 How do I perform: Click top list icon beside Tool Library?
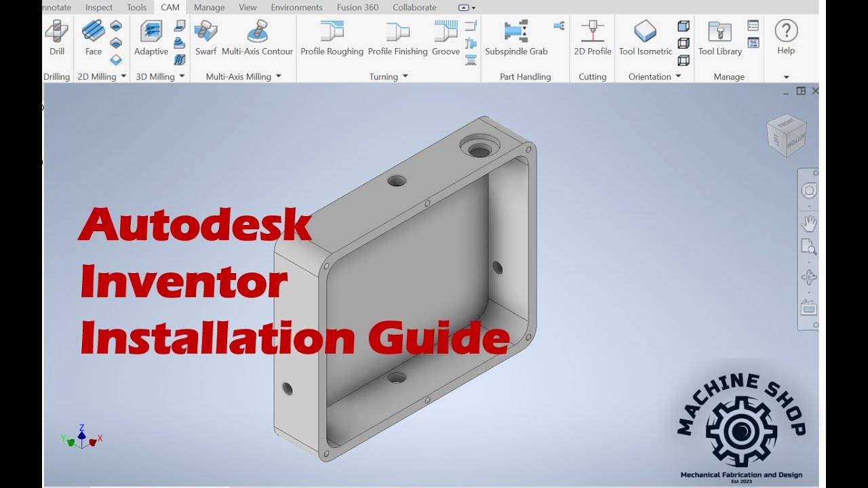pyautogui.click(x=753, y=26)
